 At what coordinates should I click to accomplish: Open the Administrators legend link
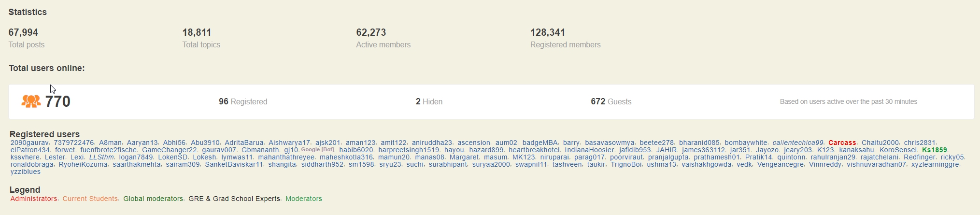34,199
